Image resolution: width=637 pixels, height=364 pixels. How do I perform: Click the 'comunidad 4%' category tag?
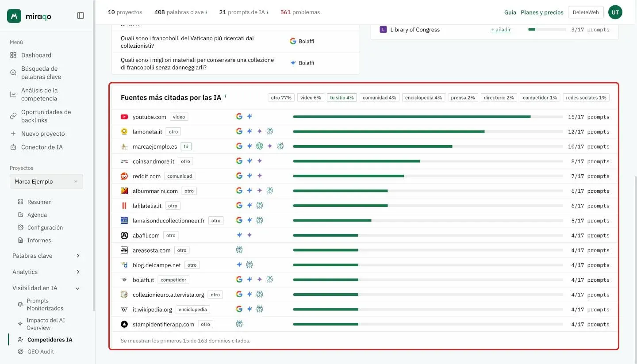click(x=380, y=98)
